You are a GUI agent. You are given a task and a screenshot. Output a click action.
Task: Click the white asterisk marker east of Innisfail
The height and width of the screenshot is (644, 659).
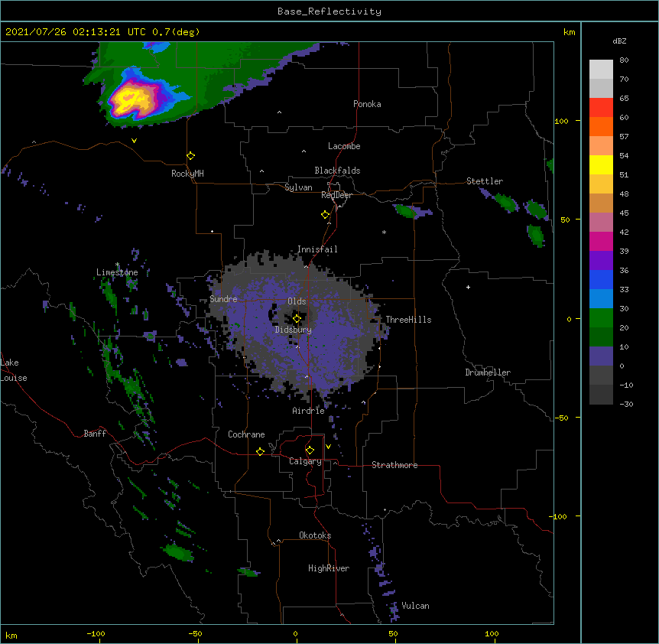(x=384, y=232)
